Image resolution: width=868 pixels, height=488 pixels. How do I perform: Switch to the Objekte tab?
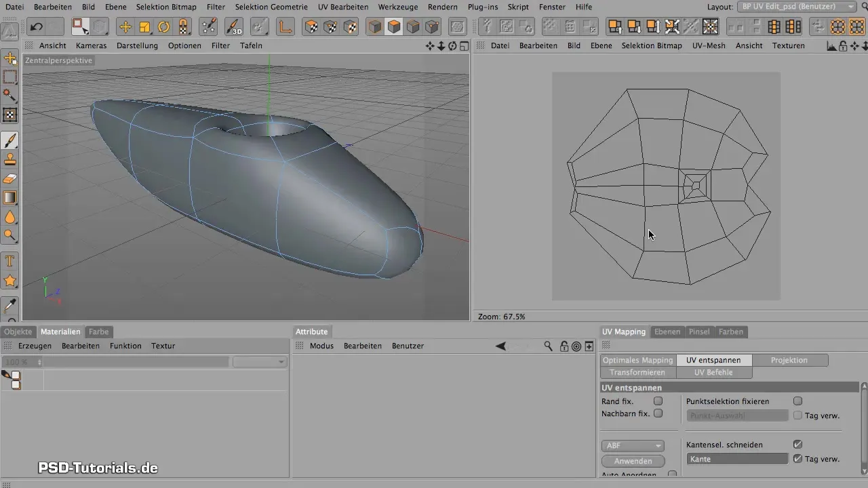click(x=18, y=332)
